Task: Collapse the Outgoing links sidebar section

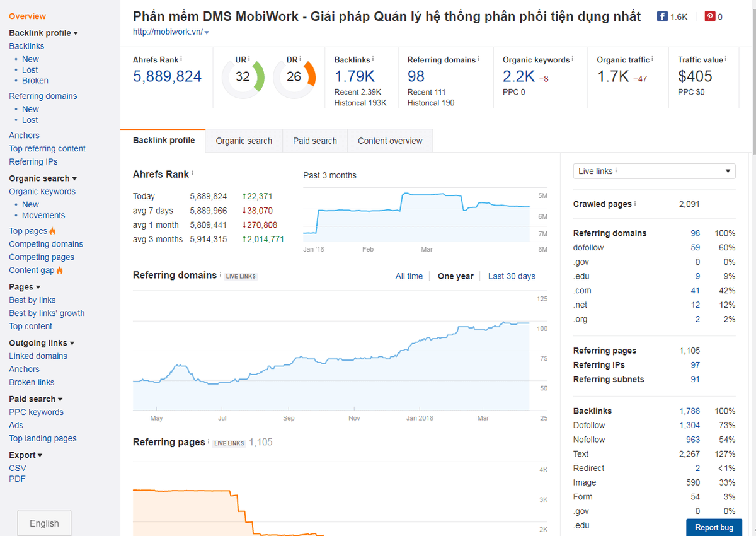Action: click(x=42, y=343)
